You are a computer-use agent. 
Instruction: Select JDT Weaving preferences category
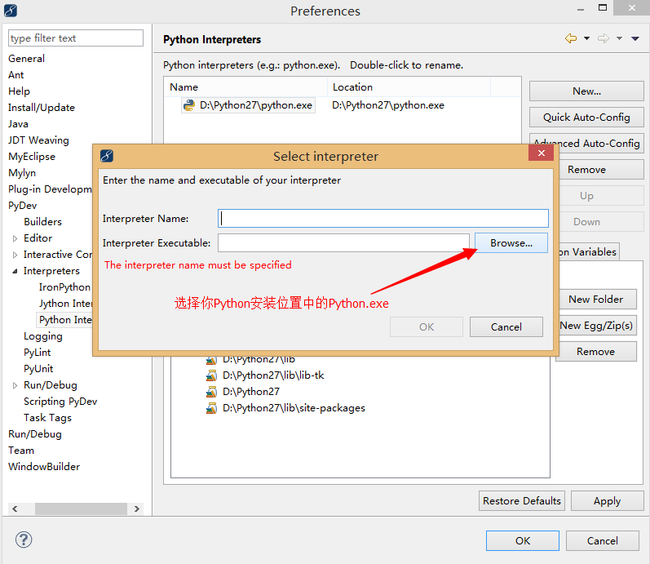tap(39, 140)
